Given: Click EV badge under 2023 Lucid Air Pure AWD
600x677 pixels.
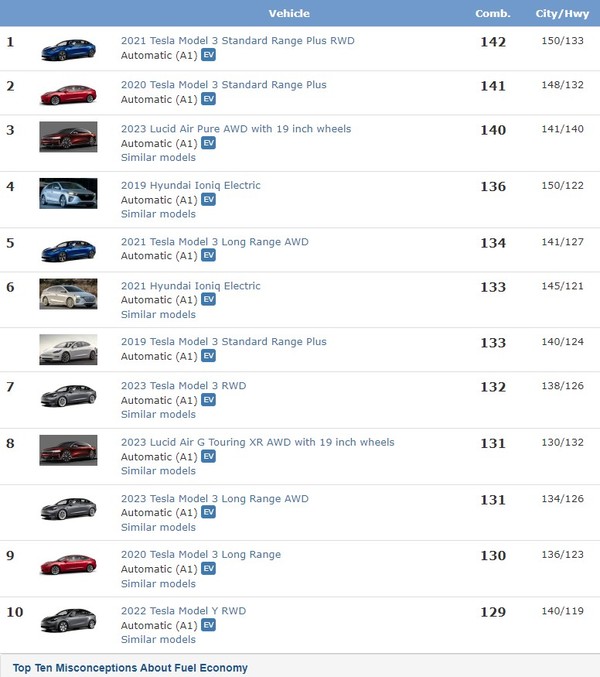Looking at the screenshot, I should coord(208,143).
